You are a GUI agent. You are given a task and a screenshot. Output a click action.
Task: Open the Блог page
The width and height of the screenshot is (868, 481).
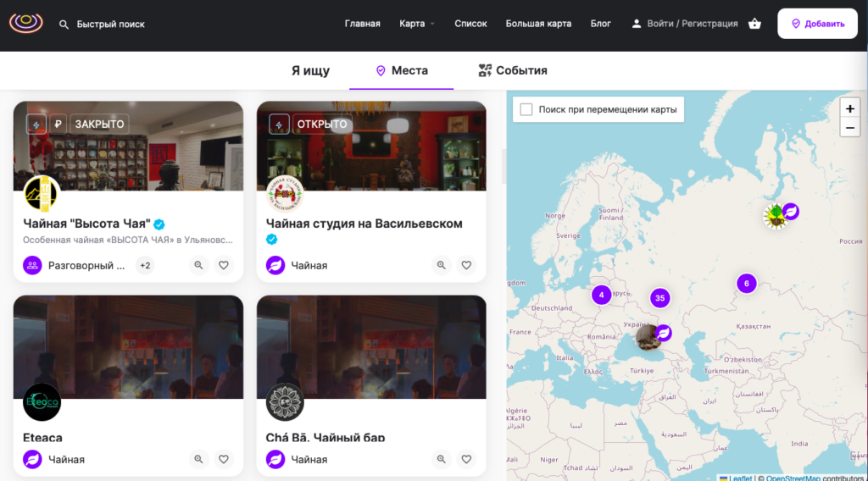coord(601,24)
